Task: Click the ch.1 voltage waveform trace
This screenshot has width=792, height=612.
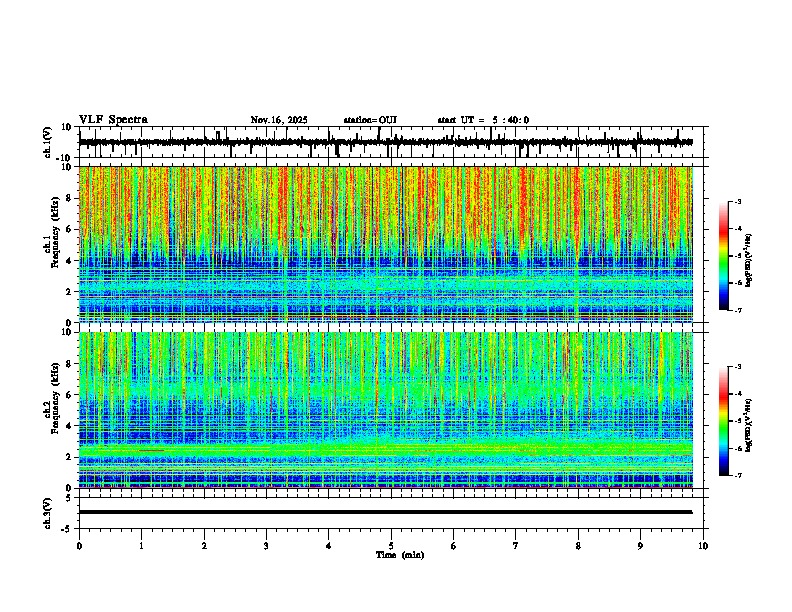Action: click(x=385, y=142)
